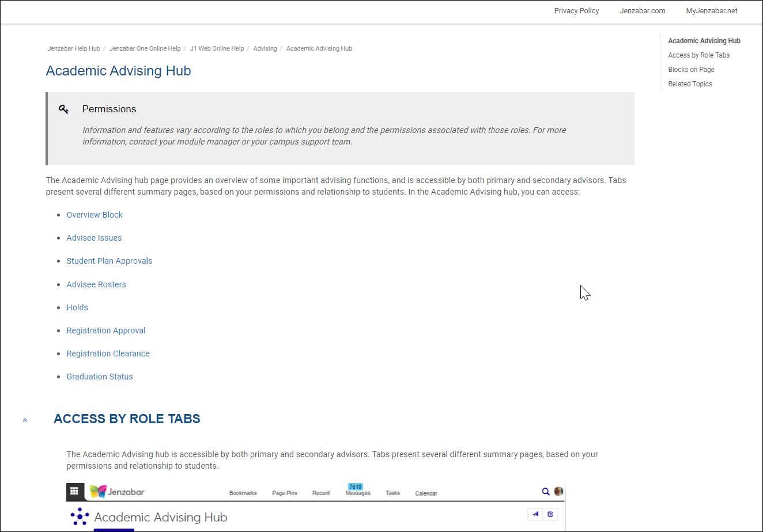763x532 pixels.
Task: Click the Academic Advising Hub molecule icon
Action: (x=80, y=516)
